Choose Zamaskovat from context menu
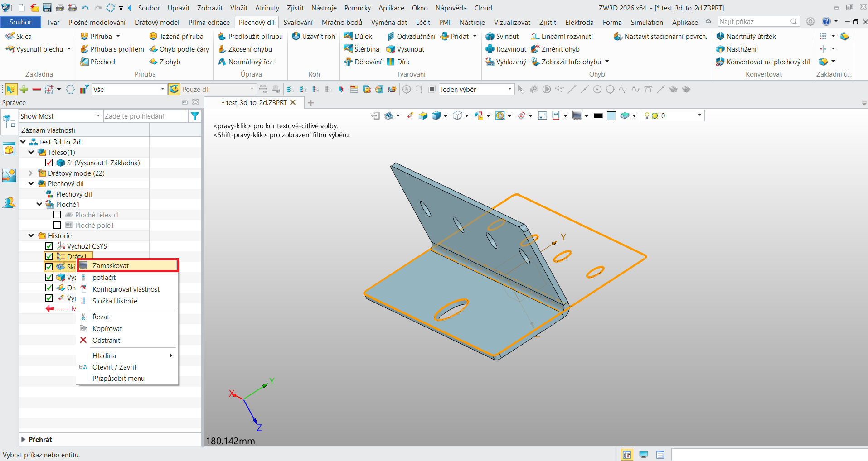Image resolution: width=868 pixels, height=461 pixels. tap(128, 265)
